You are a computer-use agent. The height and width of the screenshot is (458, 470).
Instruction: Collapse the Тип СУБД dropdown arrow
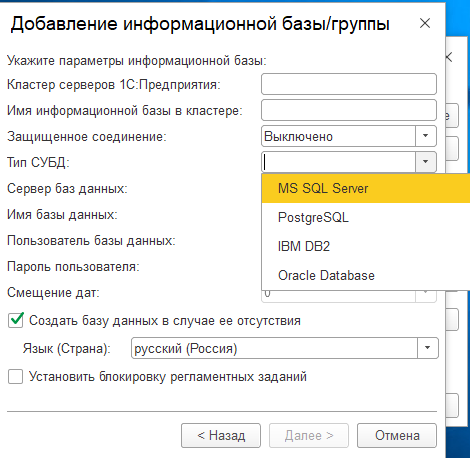pyautogui.click(x=426, y=162)
